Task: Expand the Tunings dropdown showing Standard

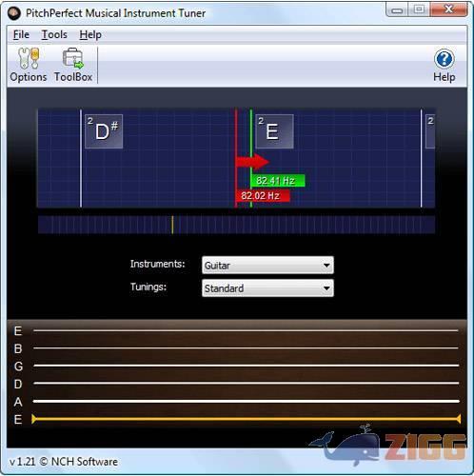Action: tap(267, 288)
